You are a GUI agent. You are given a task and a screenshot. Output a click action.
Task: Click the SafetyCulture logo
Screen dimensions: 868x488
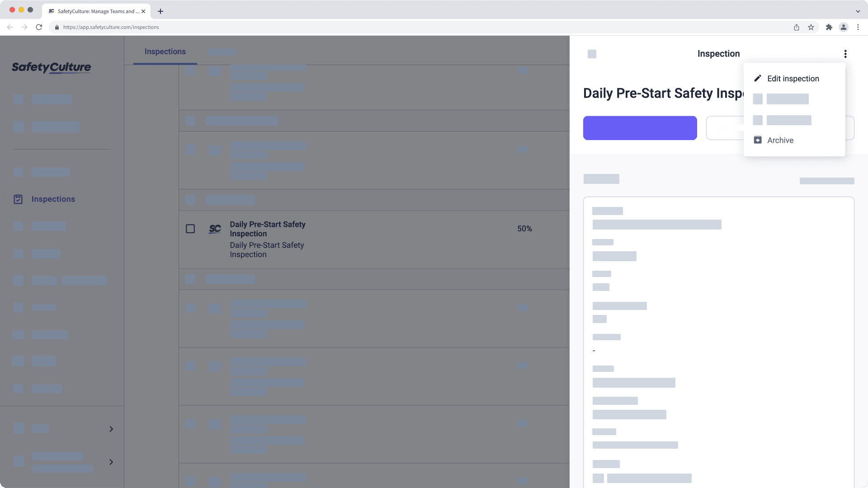click(51, 68)
